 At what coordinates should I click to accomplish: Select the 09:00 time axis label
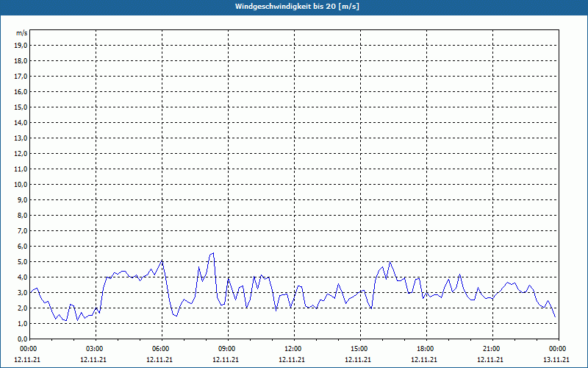tap(226, 349)
